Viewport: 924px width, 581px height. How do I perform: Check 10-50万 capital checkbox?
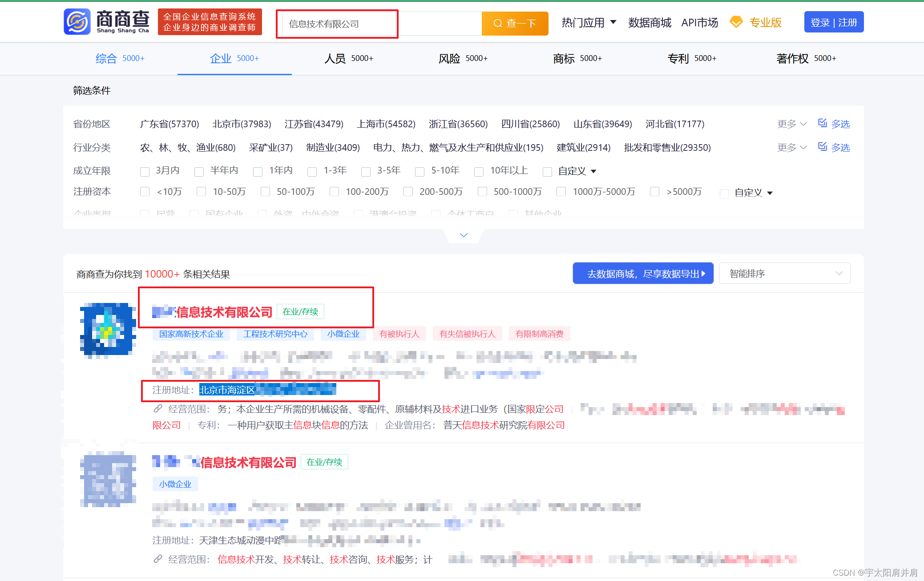tap(201, 191)
